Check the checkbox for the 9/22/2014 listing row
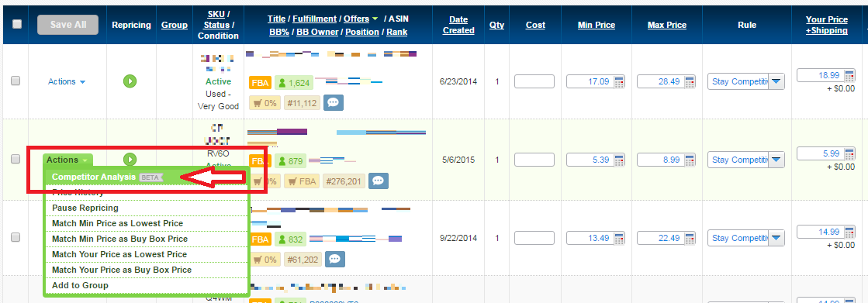868x303 pixels. click(16, 237)
